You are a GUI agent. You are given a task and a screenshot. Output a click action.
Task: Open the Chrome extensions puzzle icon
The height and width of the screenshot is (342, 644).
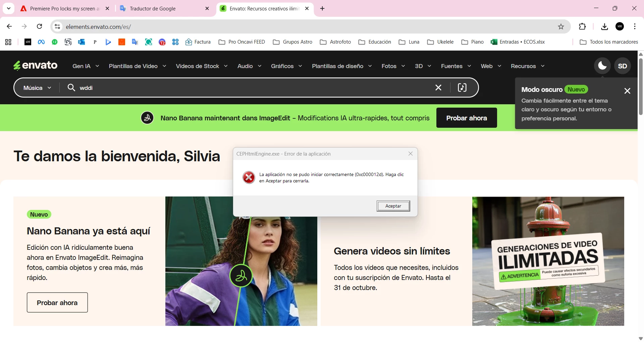(583, 26)
